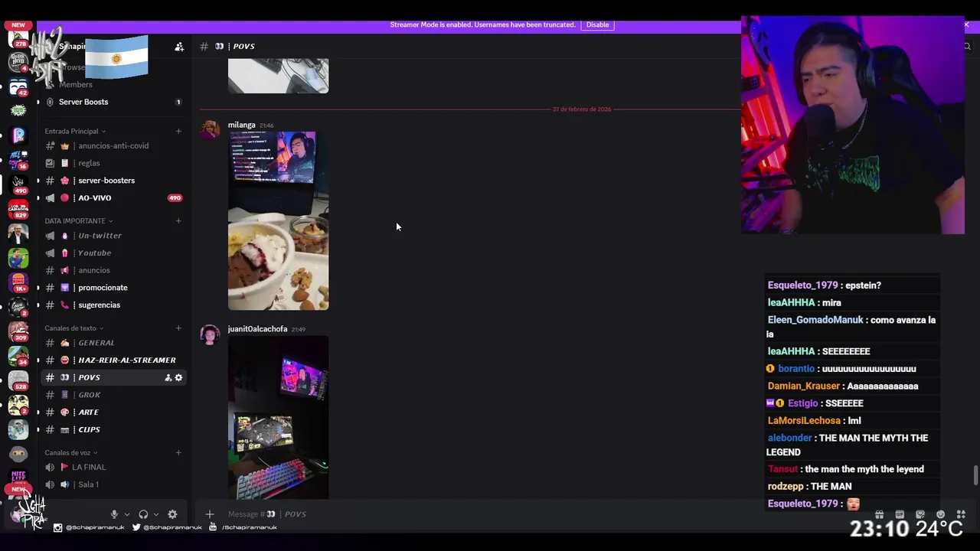Add channel to Entrada Principal category
Screen dimensions: 980x551
(178, 131)
